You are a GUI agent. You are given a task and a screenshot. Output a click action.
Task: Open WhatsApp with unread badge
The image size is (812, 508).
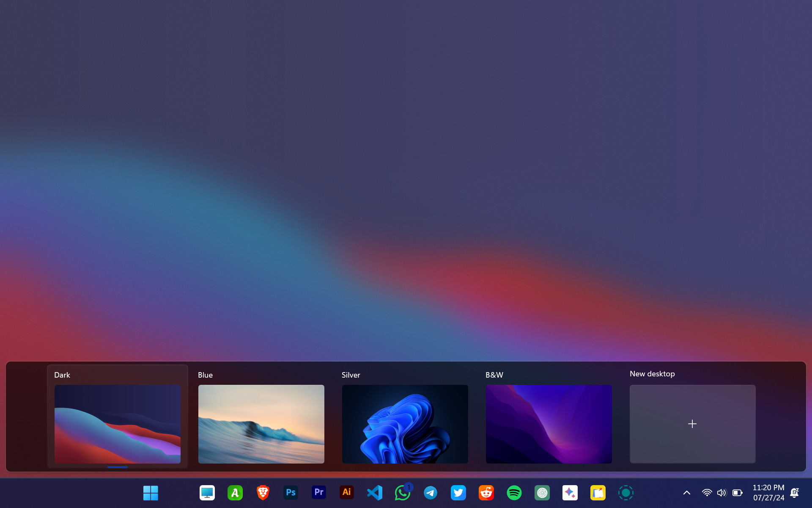click(x=403, y=493)
